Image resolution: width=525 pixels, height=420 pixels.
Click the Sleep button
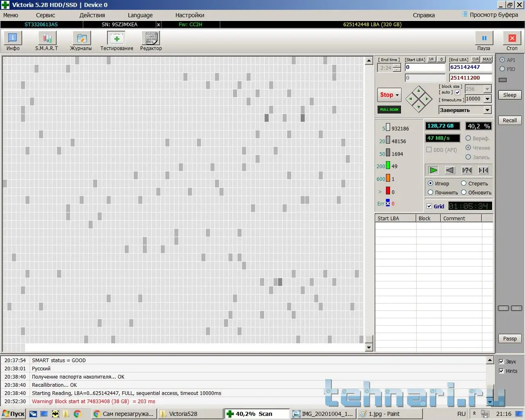[510, 95]
